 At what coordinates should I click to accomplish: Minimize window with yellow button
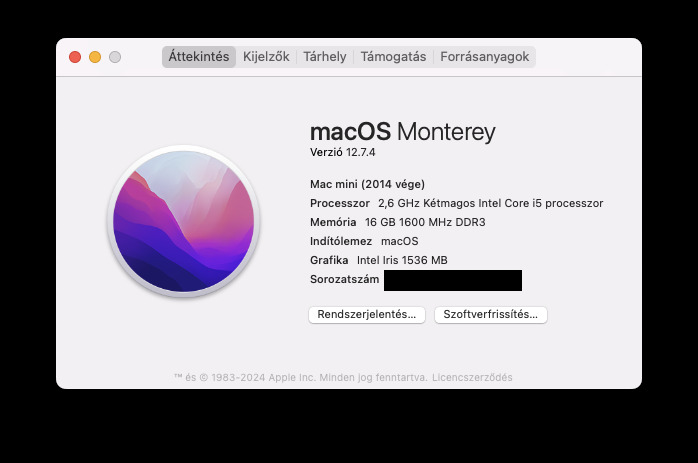tap(95, 57)
